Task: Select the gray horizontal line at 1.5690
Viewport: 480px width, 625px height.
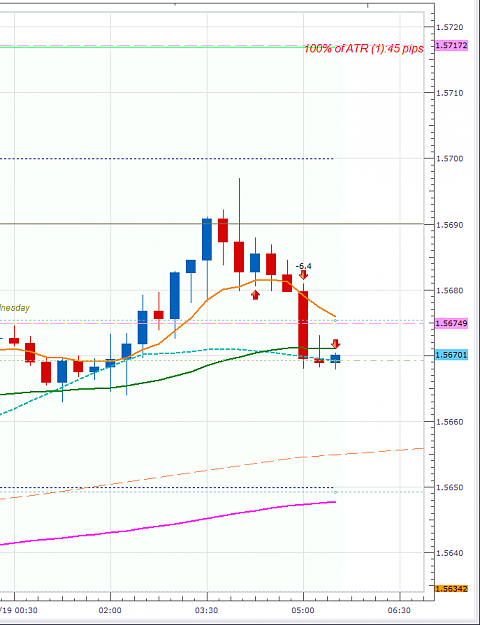Action: click(211, 224)
